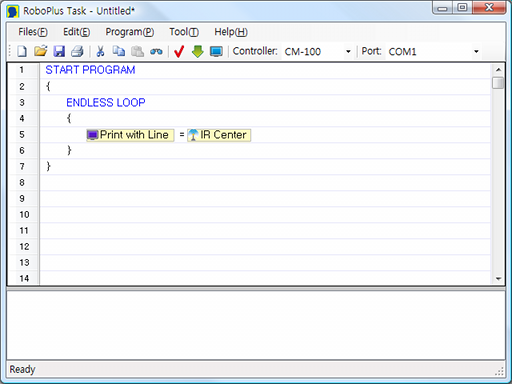Image resolution: width=512 pixels, height=384 pixels.
Task: Copy selection with the copy icon
Action: point(118,51)
